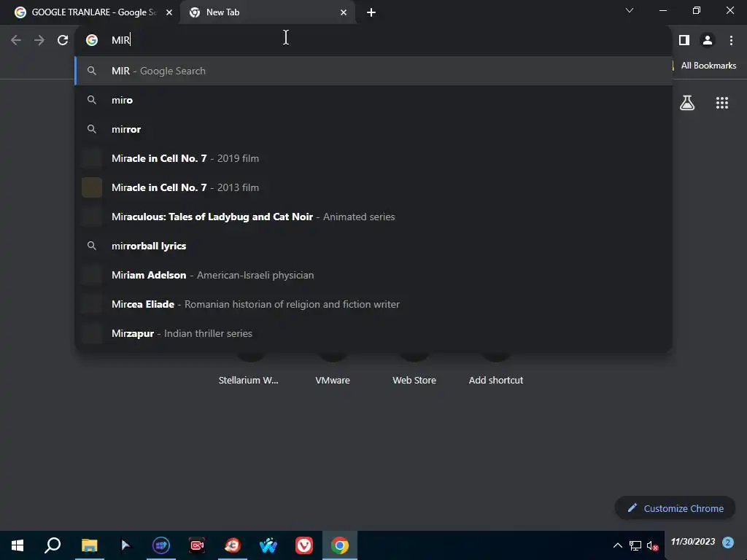This screenshot has width=747, height=560.
Task: Select Miracle in Cell No. 7 2013 film
Action: [x=373, y=187]
